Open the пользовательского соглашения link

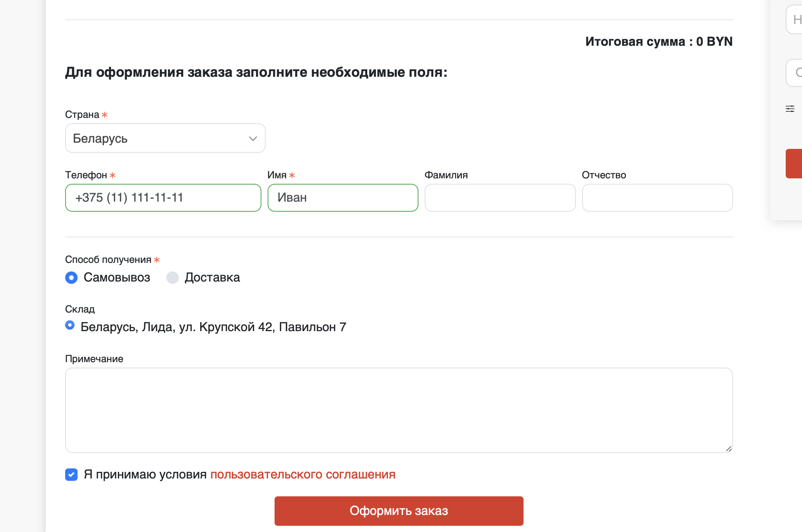click(303, 475)
